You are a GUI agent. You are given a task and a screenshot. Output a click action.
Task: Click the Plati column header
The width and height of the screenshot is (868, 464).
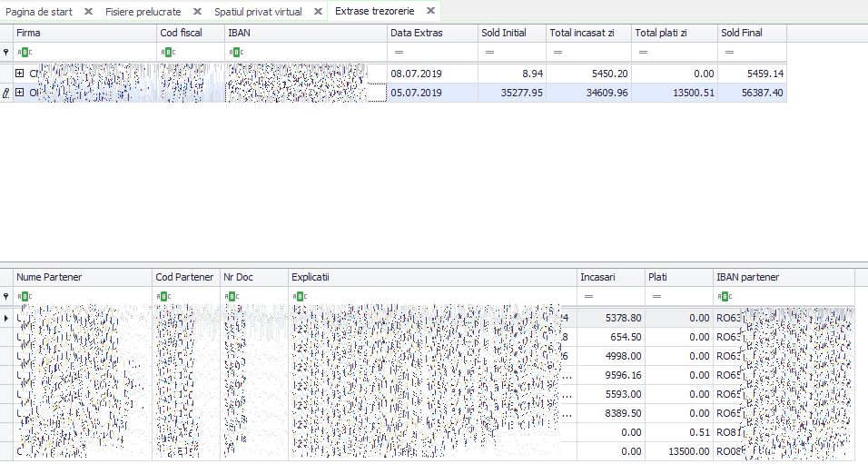[679, 277]
